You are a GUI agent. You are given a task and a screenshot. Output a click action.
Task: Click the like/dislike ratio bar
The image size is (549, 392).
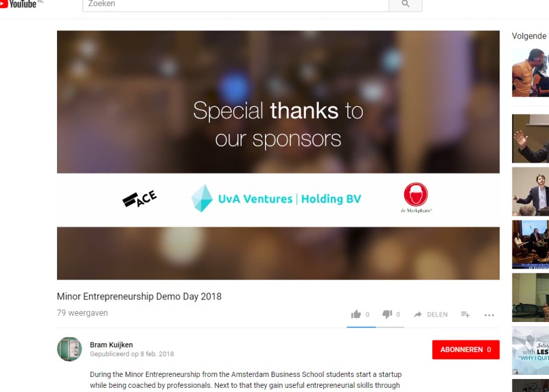[x=375, y=327]
